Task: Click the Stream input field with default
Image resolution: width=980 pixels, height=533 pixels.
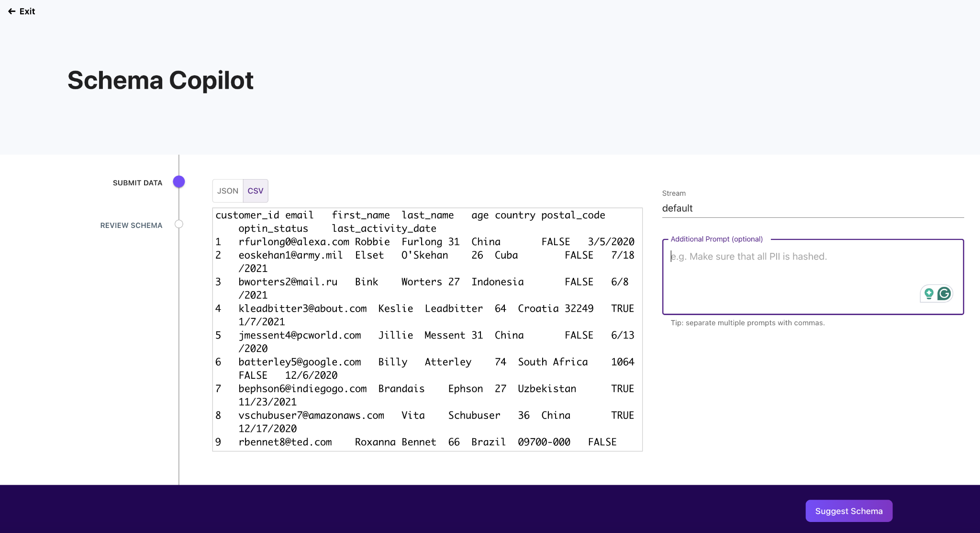Action: point(813,208)
